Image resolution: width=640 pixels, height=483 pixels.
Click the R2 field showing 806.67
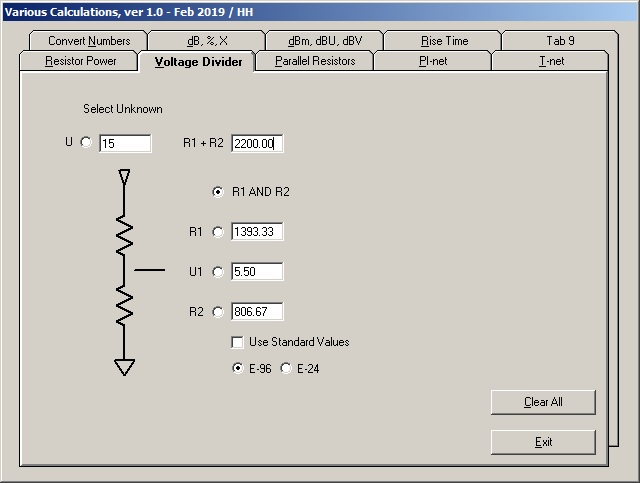(257, 312)
